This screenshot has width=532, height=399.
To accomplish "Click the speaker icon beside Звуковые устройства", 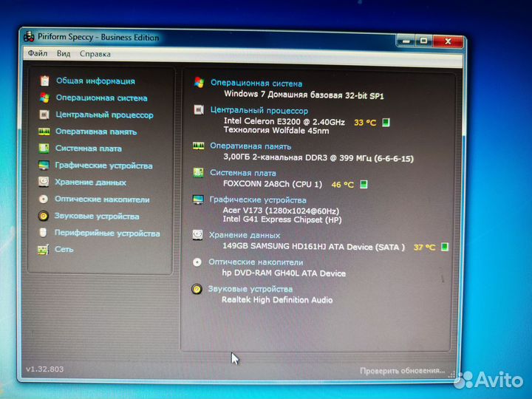I will (44, 216).
